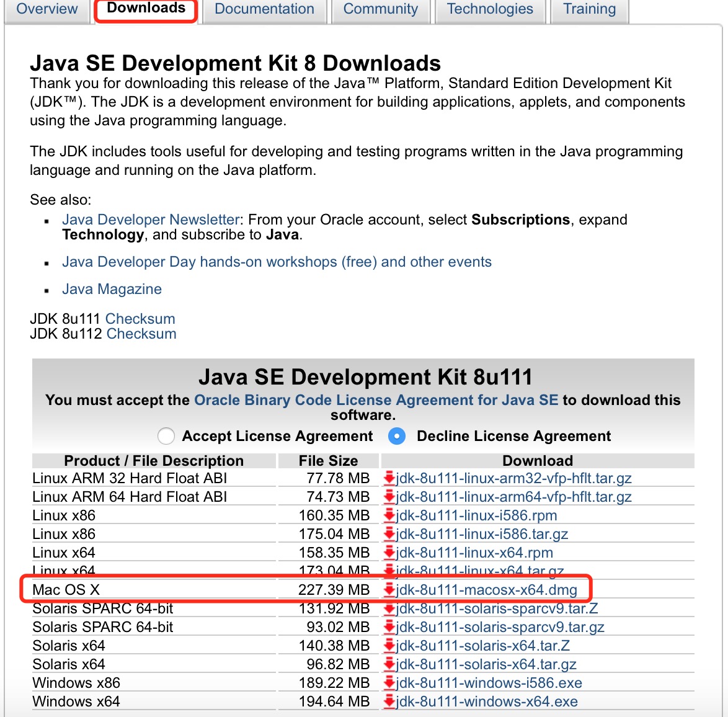The image size is (728, 717).
Task: Click download arrow icon beside jdk-8u111-solaris-x64.tar.Z
Action: (x=389, y=646)
